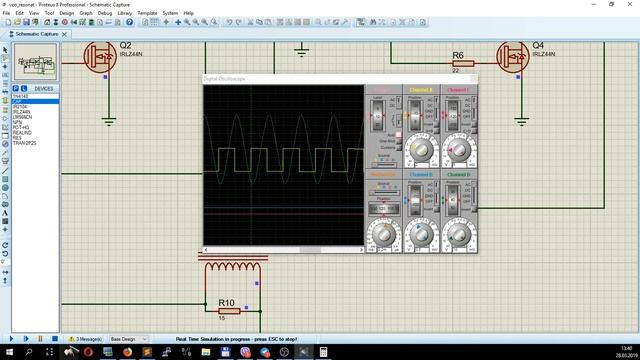Click the schematic overview thumbnail
The height and width of the screenshot is (360, 640).
(x=36, y=62)
